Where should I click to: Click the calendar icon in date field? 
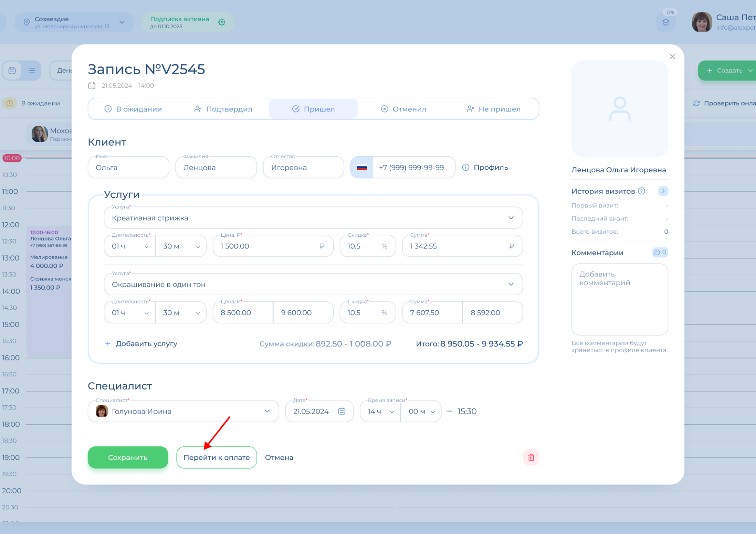pyautogui.click(x=342, y=411)
